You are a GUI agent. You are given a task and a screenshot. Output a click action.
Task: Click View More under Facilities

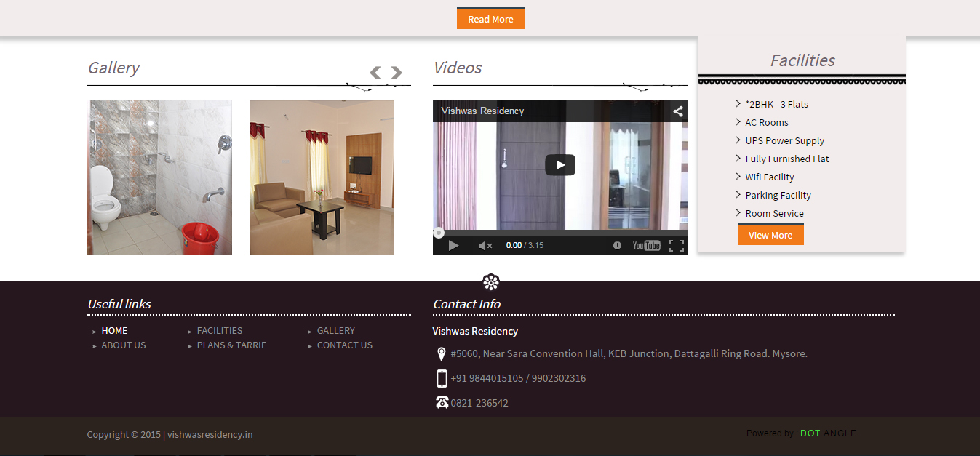[770, 235]
